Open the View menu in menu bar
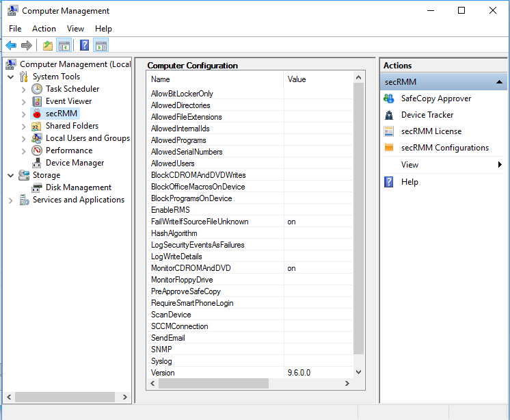The width and height of the screenshot is (510, 420). 75,29
